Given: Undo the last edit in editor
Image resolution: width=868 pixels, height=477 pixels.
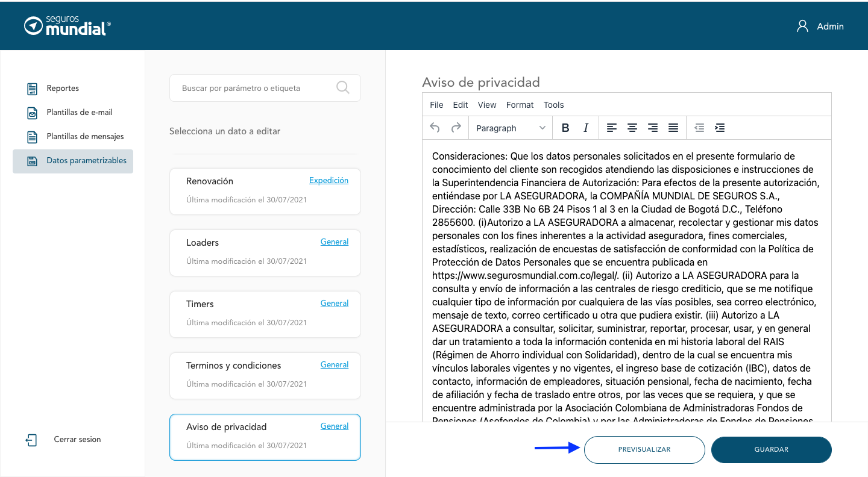Looking at the screenshot, I should pos(435,128).
